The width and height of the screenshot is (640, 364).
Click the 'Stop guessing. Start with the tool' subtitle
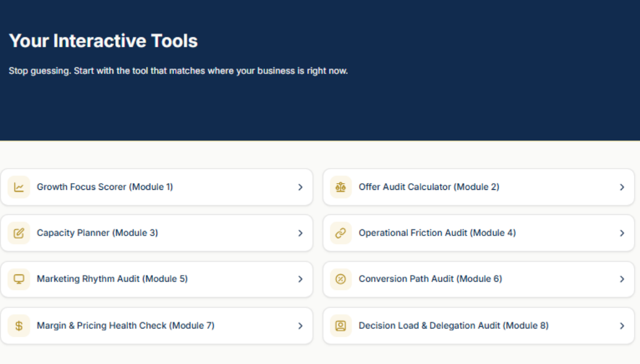point(178,71)
